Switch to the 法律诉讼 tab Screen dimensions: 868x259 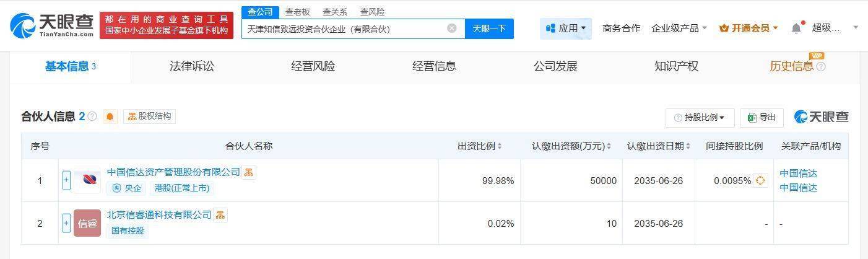[192, 66]
